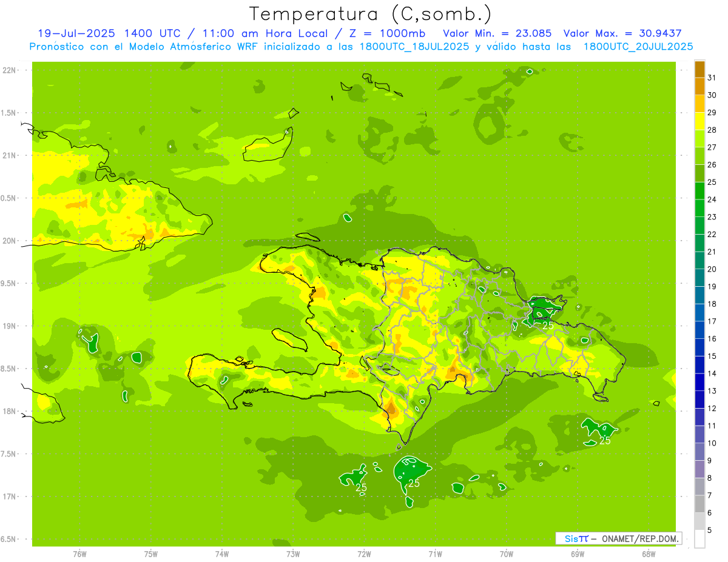
Task: Click the 'Valor Min. = 23.085' text
Action: pos(497,33)
